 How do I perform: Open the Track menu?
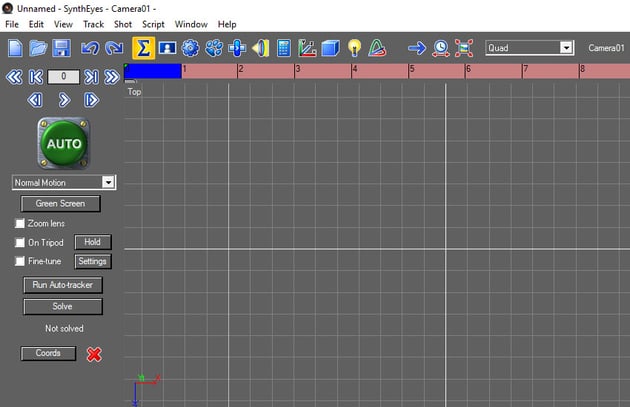click(93, 24)
